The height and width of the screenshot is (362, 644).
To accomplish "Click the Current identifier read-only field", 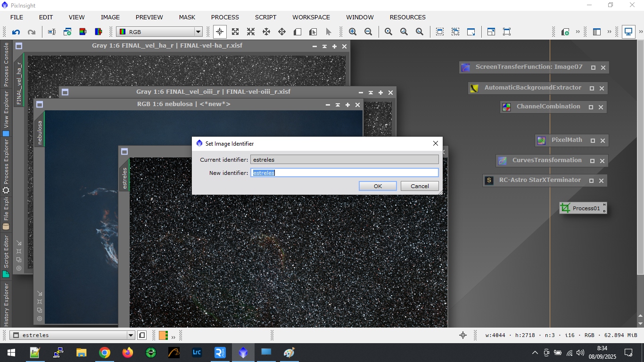I will (345, 160).
